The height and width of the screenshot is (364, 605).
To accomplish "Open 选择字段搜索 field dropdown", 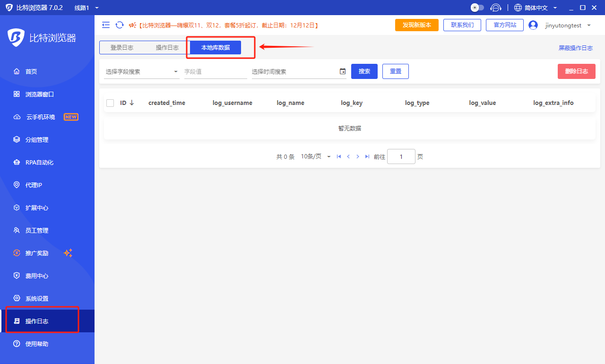I will tap(142, 71).
